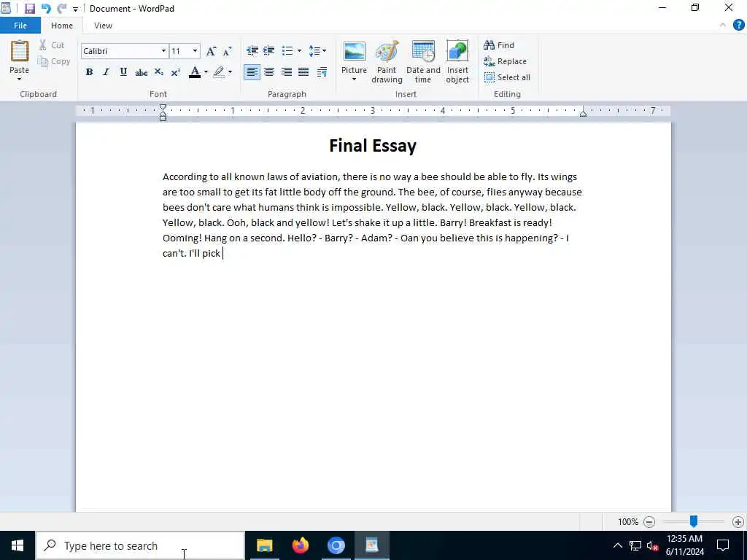Image resolution: width=747 pixels, height=560 pixels.
Task: Grow the font size
Action: click(211, 51)
